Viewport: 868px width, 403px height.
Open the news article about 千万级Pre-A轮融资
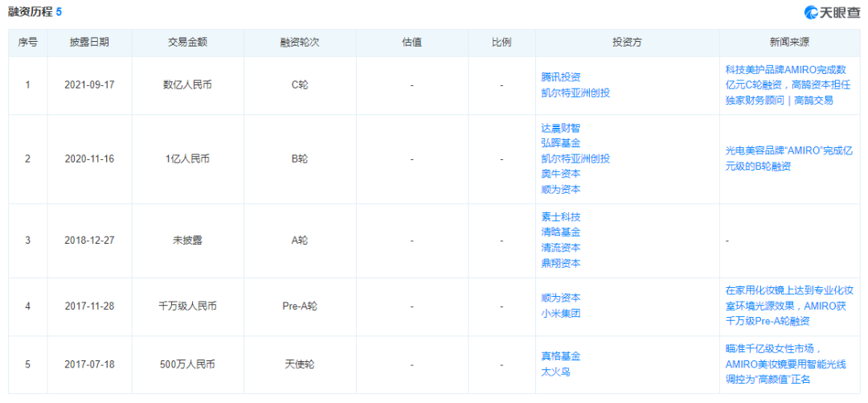789,306
